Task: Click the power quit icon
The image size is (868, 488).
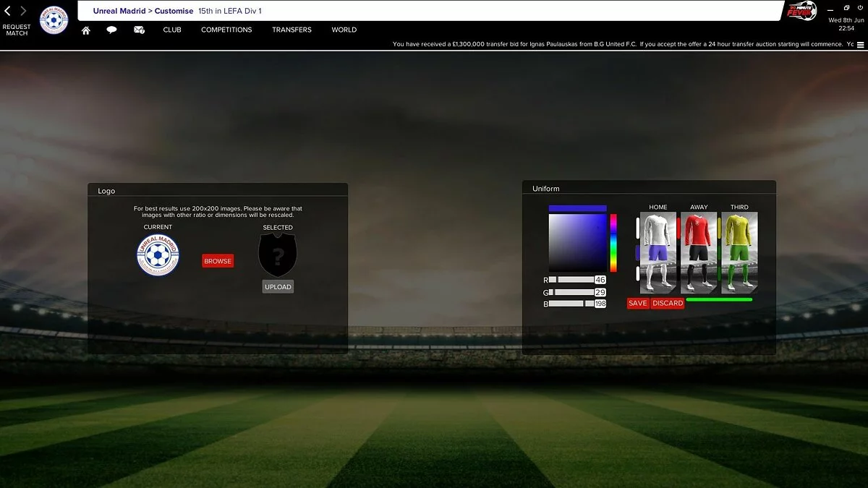Action: pyautogui.click(x=859, y=8)
